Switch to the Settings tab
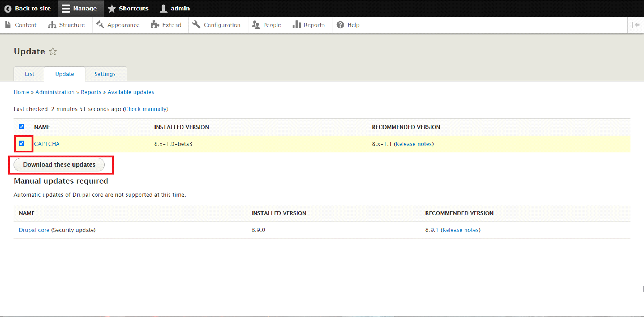This screenshot has height=317, width=644. (105, 74)
